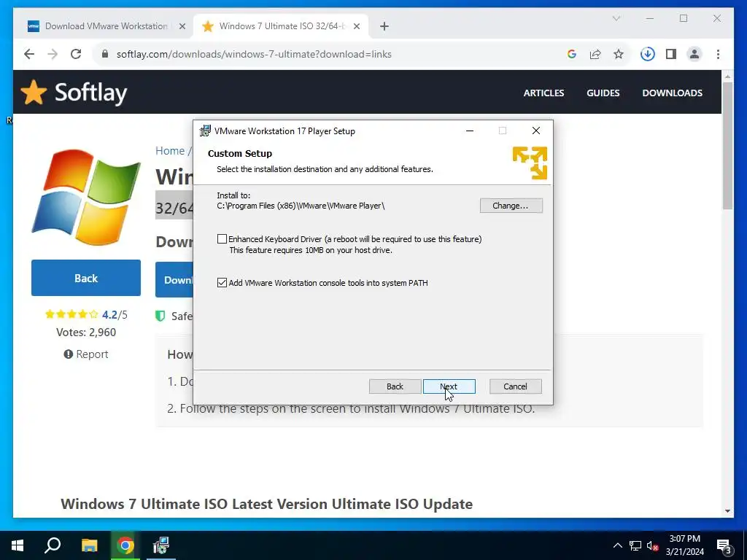Cancel the VMware Player setup
This screenshot has width=747, height=560.
coord(515,386)
